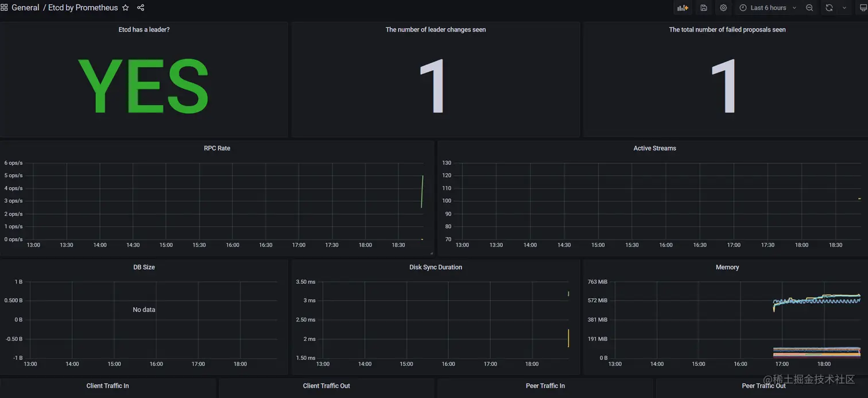Zoom out the time range
The height and width of the screenshot is (398, 868).
809,8
